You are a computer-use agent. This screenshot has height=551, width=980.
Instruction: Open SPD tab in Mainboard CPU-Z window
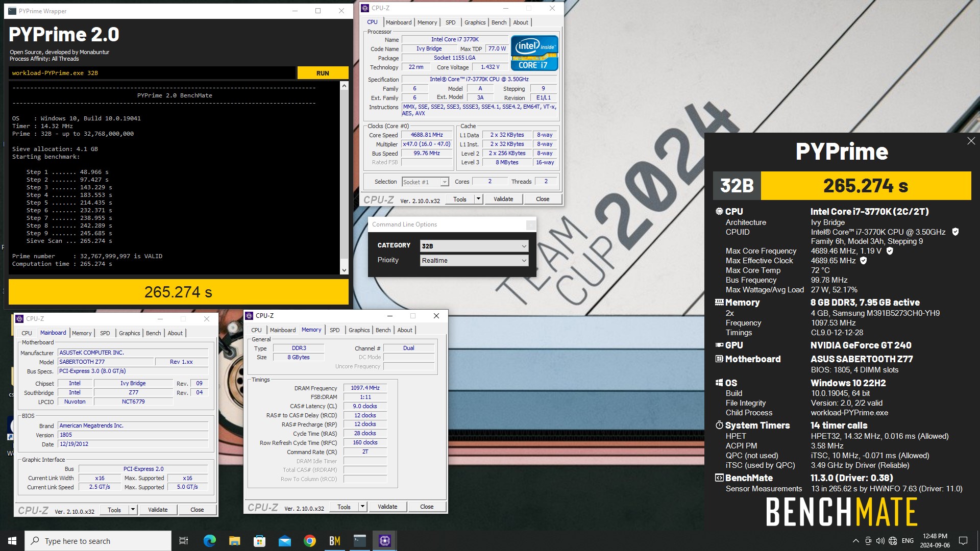click(x=105, y=333)
